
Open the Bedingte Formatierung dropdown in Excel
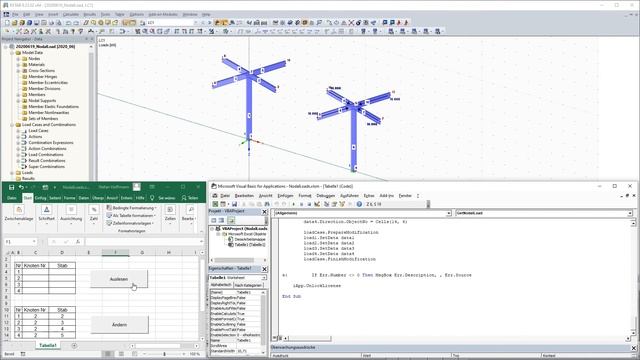pos(131,208)
